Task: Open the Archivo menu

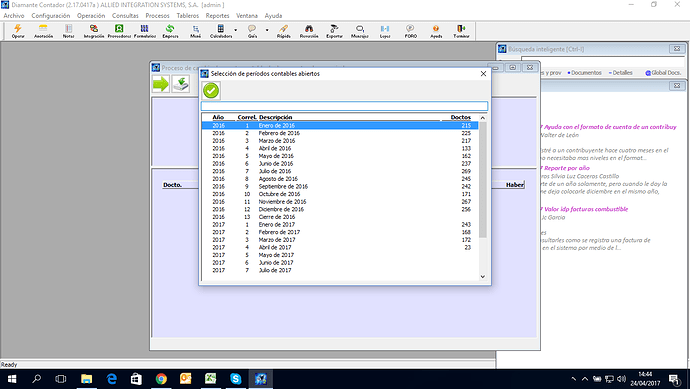Action: point(14,15)
